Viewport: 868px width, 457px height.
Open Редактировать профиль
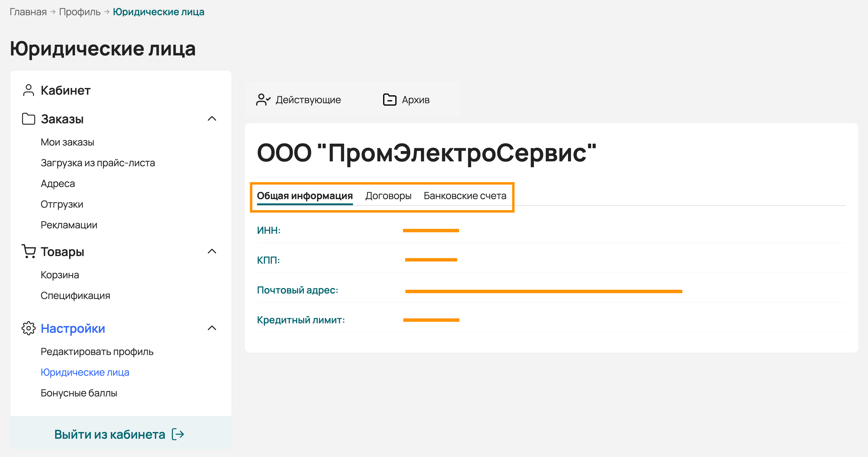pos(97,352)
